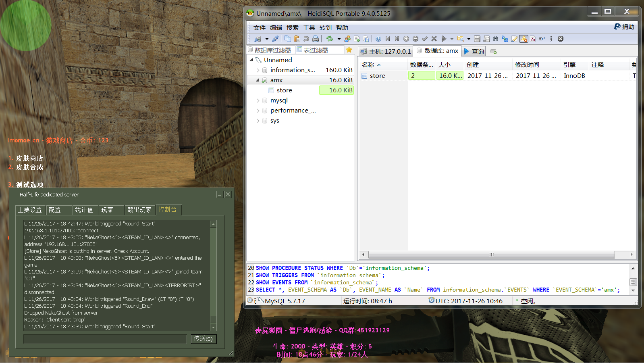Switch to the 数据库: amx tab
This screenshot has height=363, width=644.
pyautogui.click(x=438, y=51)
